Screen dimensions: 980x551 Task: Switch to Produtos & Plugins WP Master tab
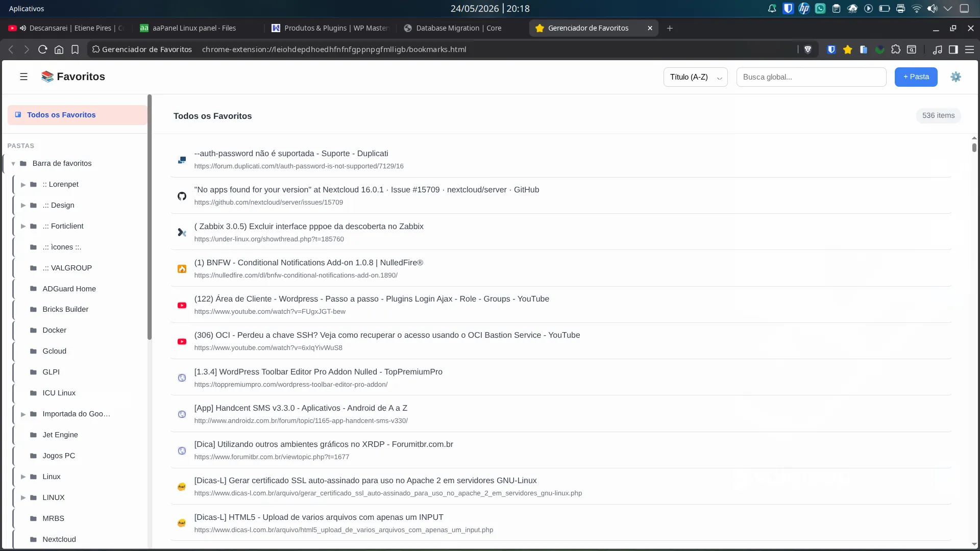tap(331, 28)
